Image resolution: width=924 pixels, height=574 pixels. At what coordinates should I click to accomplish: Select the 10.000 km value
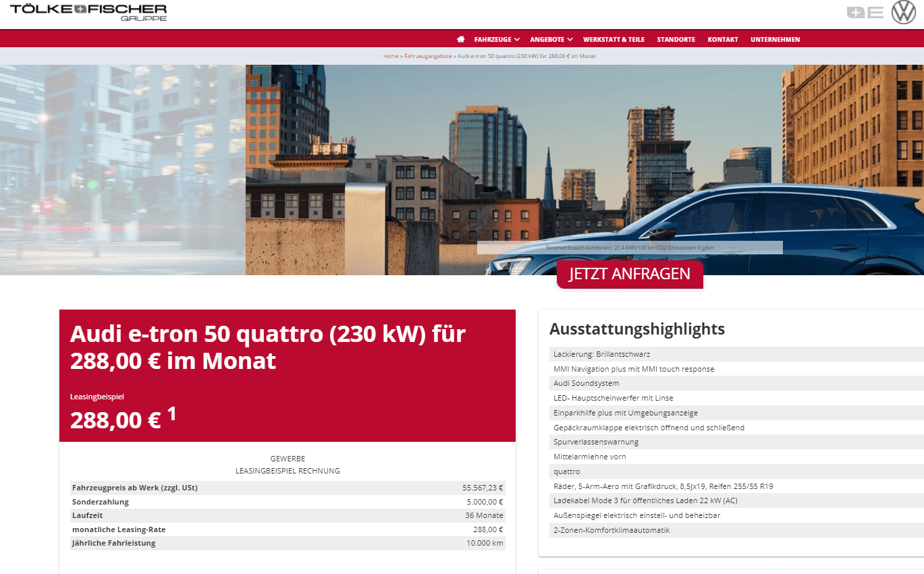click(485, 543)
